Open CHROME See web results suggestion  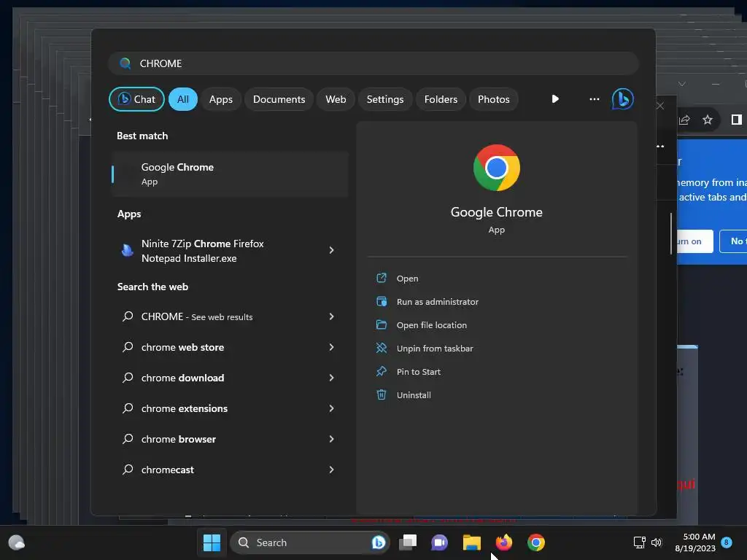230,316
